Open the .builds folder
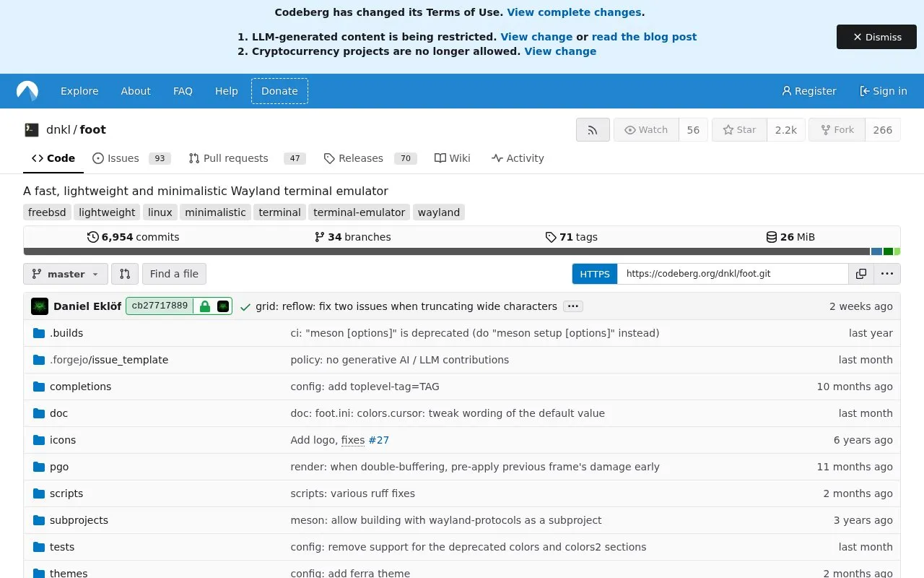The image size is (924, 578). pyautogui.click(x=66, y=333)
